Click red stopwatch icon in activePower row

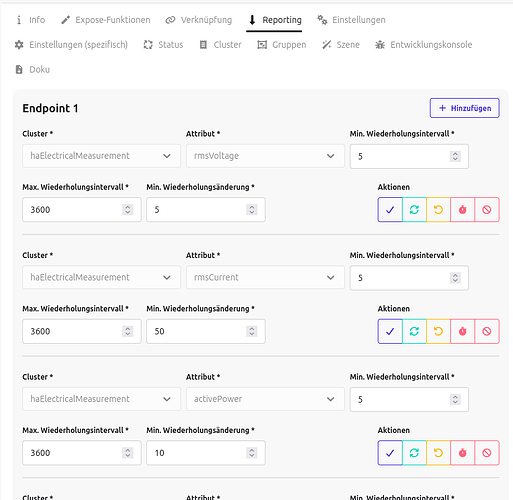coord(462,453)
